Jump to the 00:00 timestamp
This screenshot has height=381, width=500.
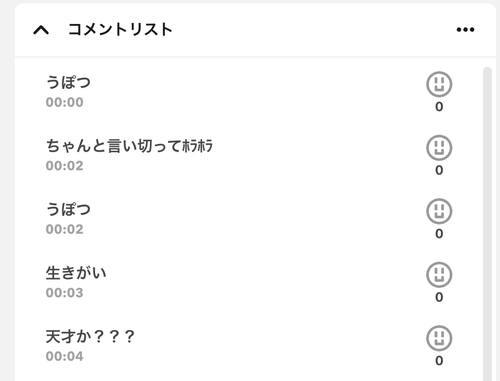pyautogui.click(x=65, y=102)
